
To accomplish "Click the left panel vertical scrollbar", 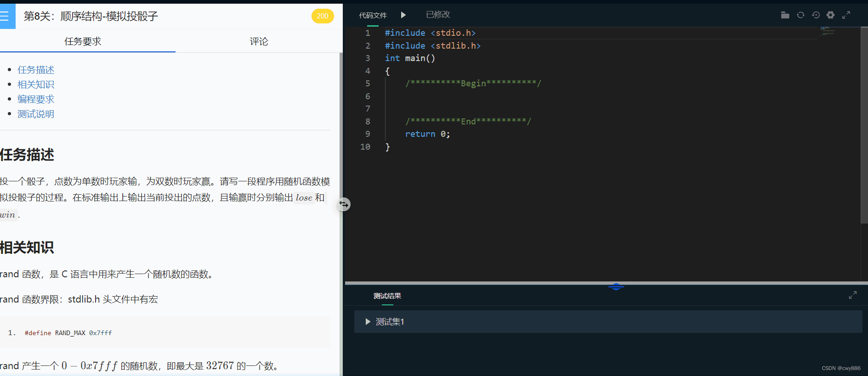I will click(x=341, y=213).
